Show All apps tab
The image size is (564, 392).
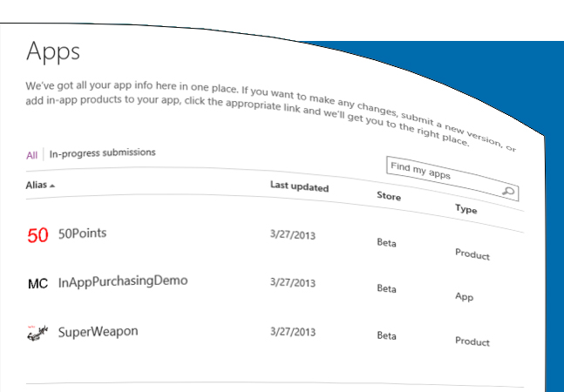tap(31, 155)
